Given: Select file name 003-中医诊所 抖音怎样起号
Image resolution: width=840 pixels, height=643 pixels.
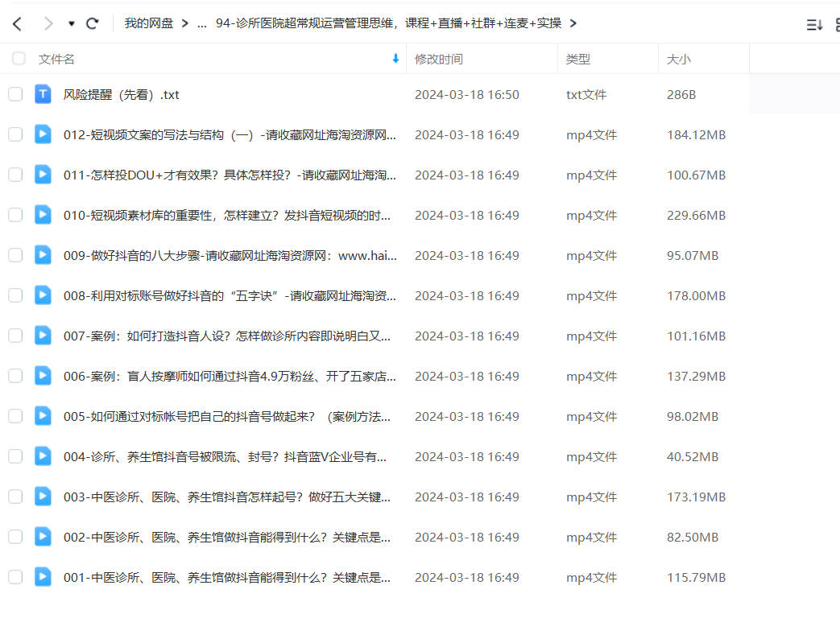Looking at the screenshot, I should 227,497.
